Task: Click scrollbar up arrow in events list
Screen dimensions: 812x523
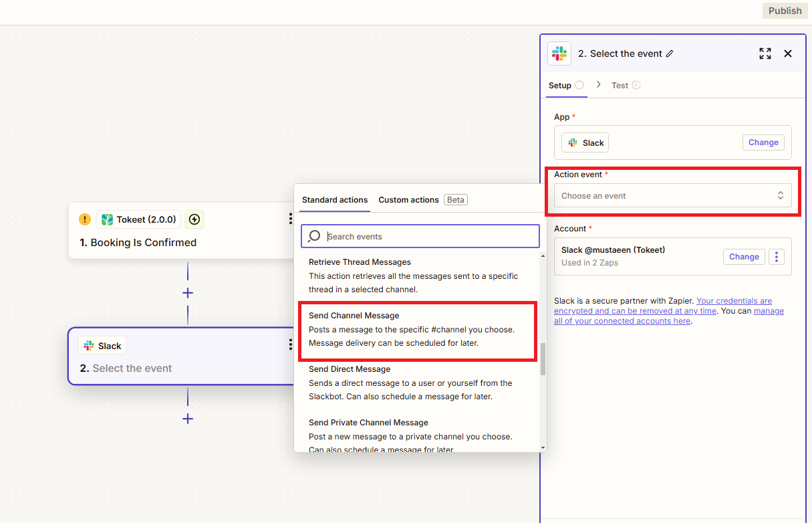Action: coord(543,255)
